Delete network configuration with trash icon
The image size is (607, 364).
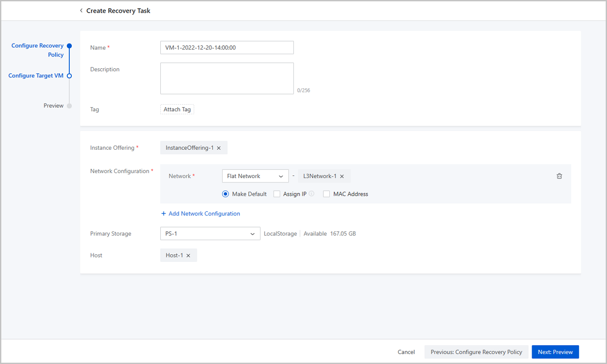pos(559,176)
